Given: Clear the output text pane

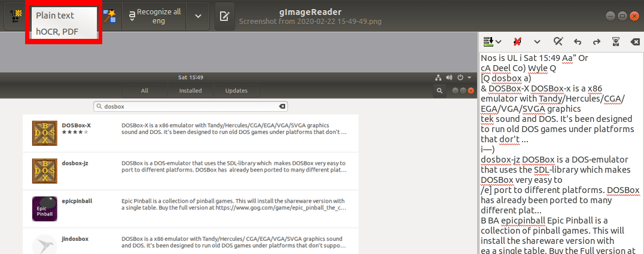Looking at the screenshot, I should coord(634,41).
